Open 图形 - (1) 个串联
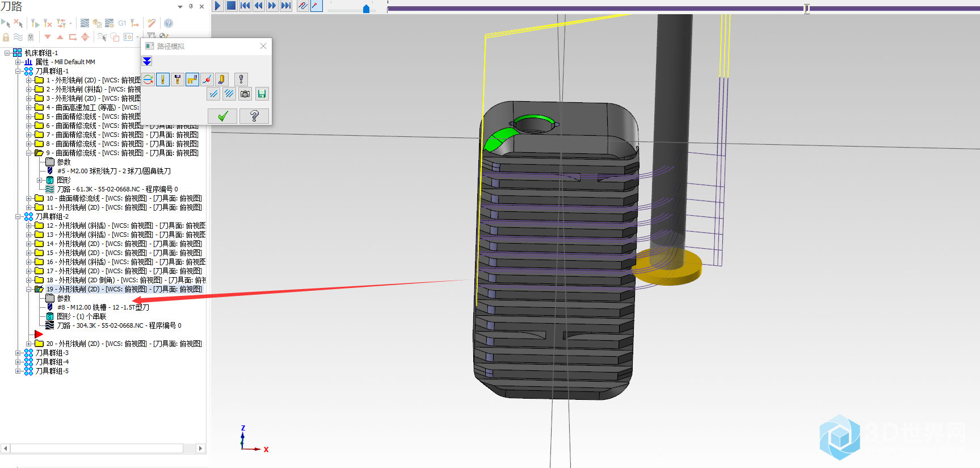 81,316
